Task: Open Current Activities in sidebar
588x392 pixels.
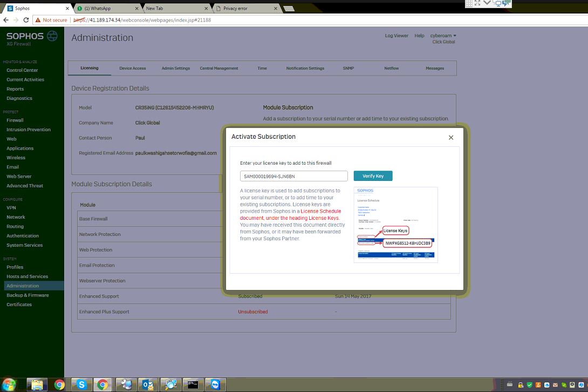Action: 25,79
